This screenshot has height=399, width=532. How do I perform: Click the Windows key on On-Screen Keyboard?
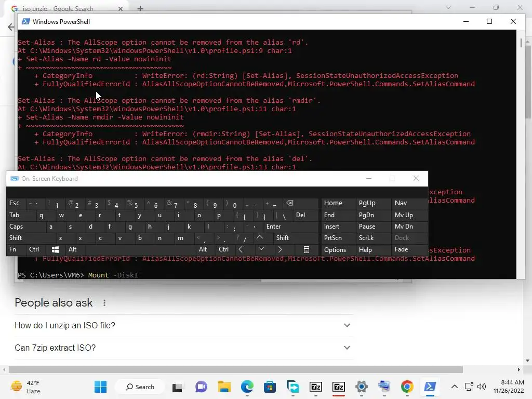tap(55, 249)
